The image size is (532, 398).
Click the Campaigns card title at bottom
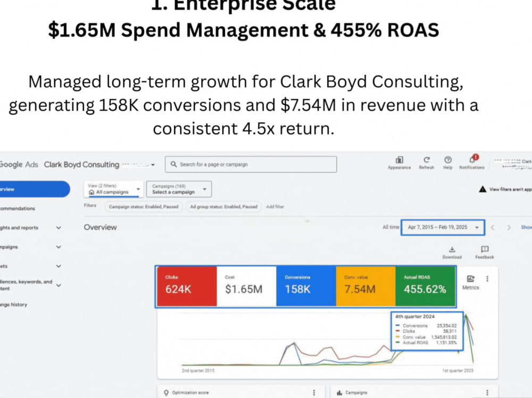356,393
